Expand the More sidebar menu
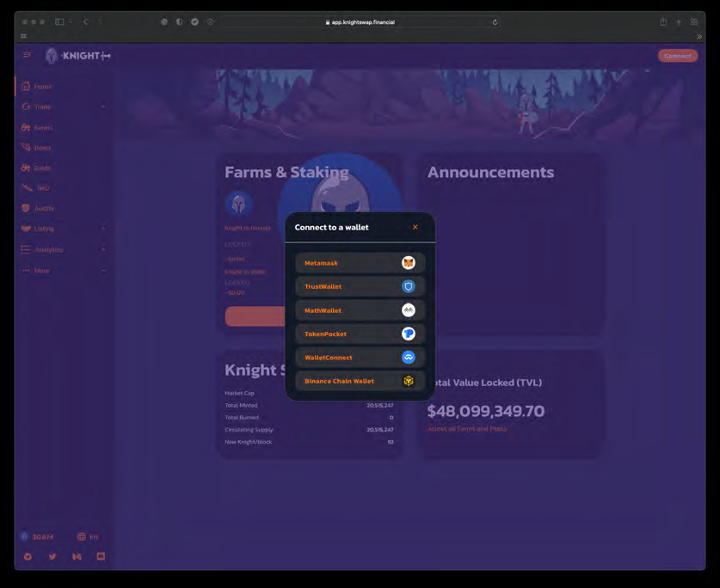The height and width of the screenshot is (588, 720). [63, 271]
